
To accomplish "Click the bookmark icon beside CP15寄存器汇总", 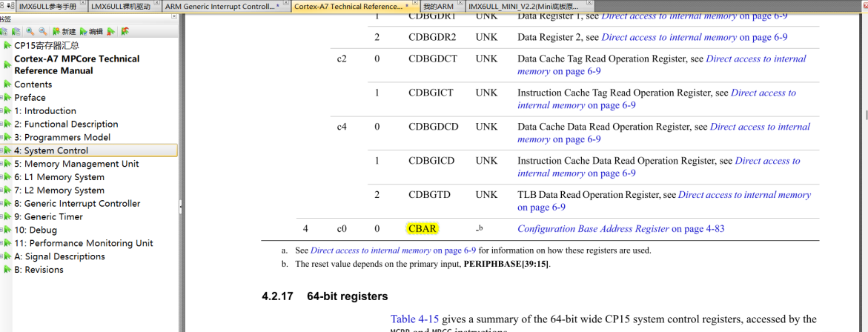I will pyautogui.click(x=7, y=45).
